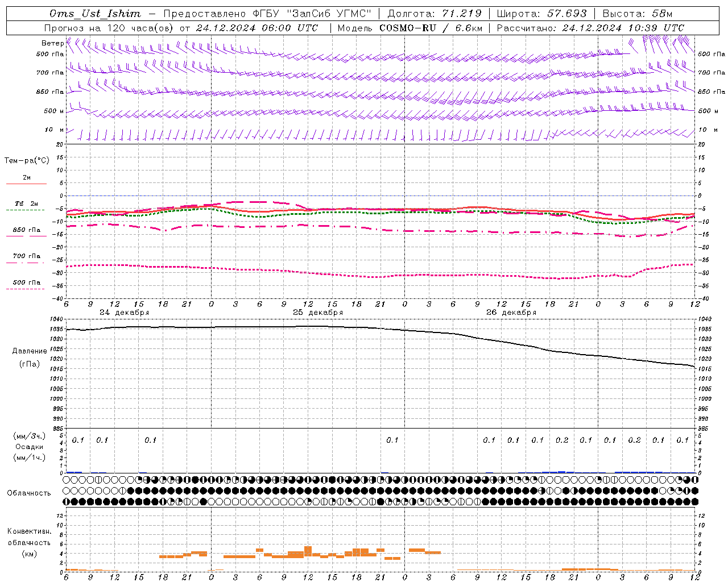Select the 'Модель COSMO-RU / 6.6км' label
The image size is (728, 582).
(410, 28)
